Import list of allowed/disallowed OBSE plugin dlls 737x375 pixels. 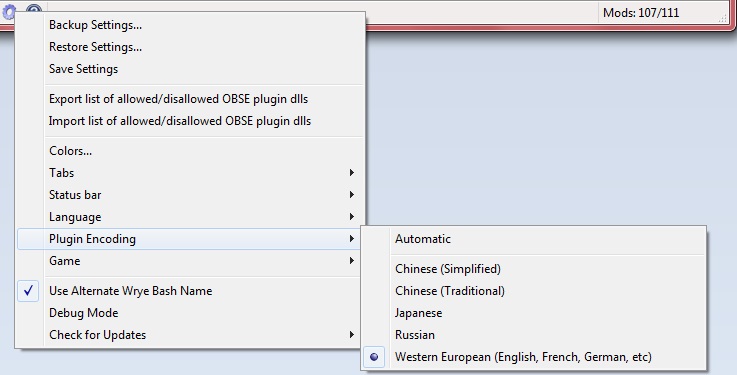coord(190,121)
